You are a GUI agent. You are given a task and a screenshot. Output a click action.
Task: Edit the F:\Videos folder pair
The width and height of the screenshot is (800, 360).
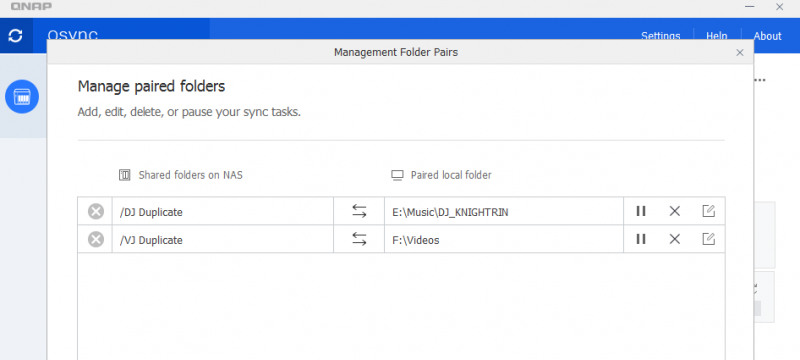[x=709, y=239]
